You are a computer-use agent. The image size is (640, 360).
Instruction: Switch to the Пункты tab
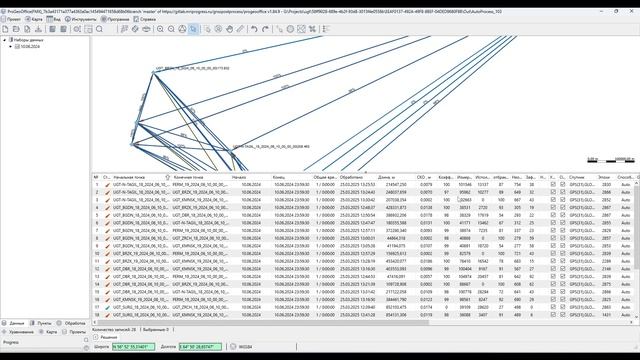tap(41, 323)
